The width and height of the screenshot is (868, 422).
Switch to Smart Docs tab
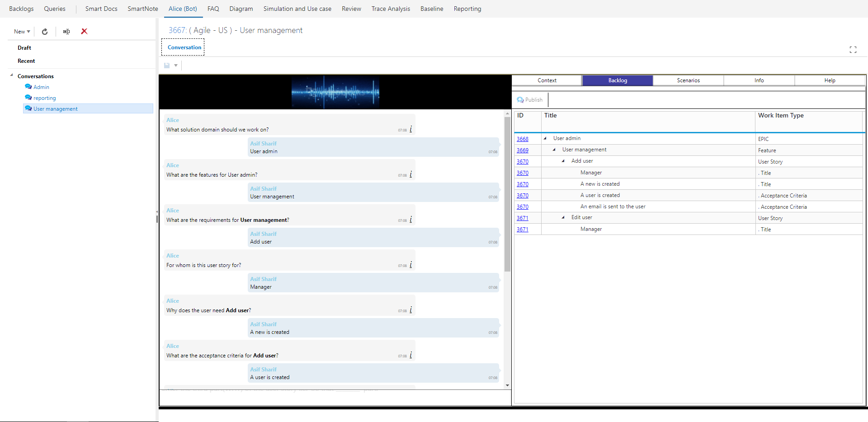click(x=101, y=9)
